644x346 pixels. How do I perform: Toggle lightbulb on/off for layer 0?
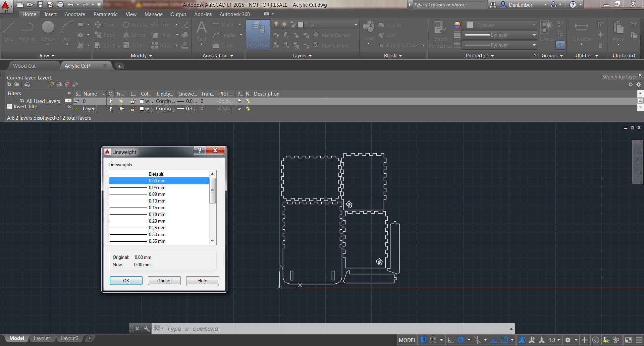(111, 101)
